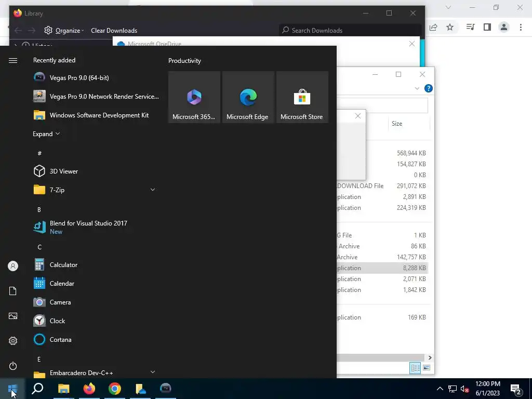The image size is (532, 399).
Task: Open Organize dropdown in Library window
Action: point(64,31)
